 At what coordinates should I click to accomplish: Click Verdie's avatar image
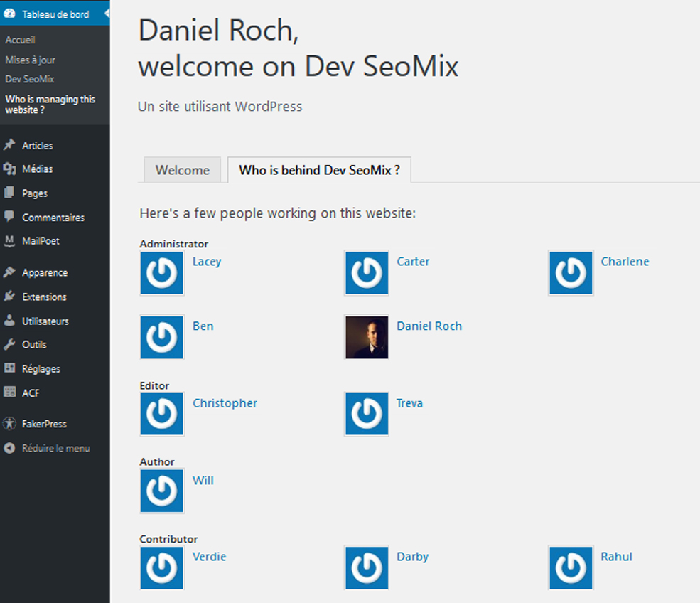coord(162,567)
